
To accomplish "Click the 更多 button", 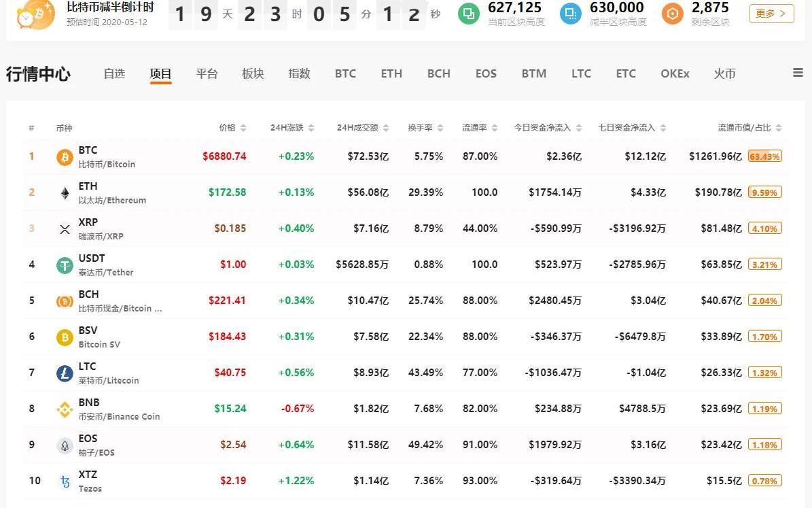I will coord(771,14).
